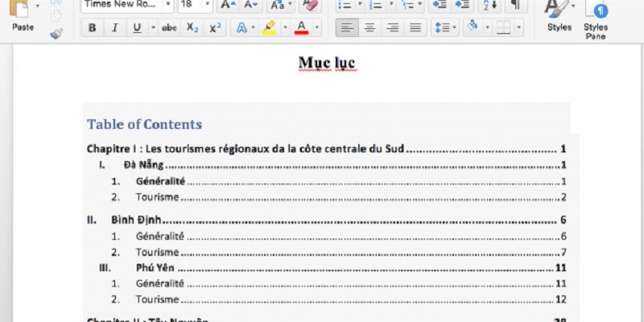Follow the 'Đà Nẵng' contents entry
The width and height of the screenshot is (644, 322).
332,165
